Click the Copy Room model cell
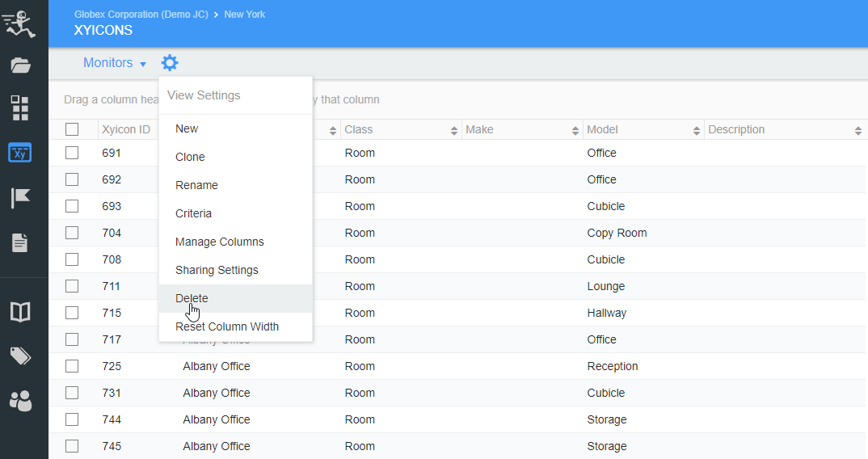868x459 pixels. 617,233
